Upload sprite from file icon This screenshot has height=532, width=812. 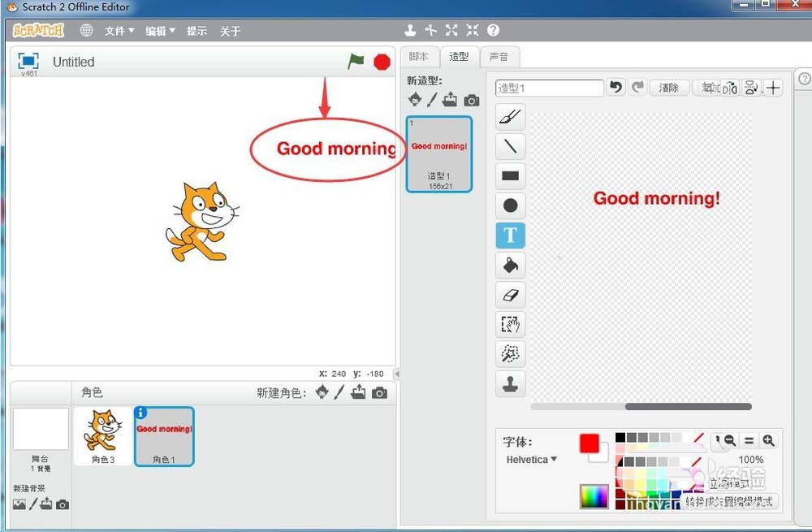pos(358,392)
